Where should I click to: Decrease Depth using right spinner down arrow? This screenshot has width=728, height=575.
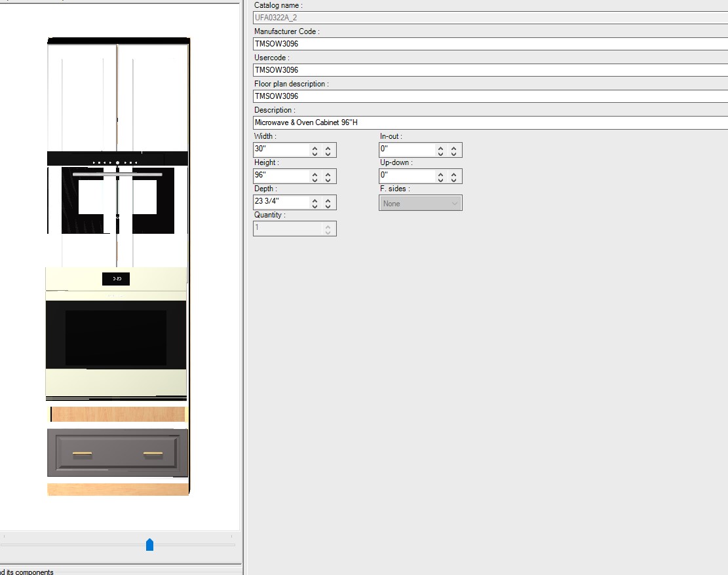tap(328, 206)
